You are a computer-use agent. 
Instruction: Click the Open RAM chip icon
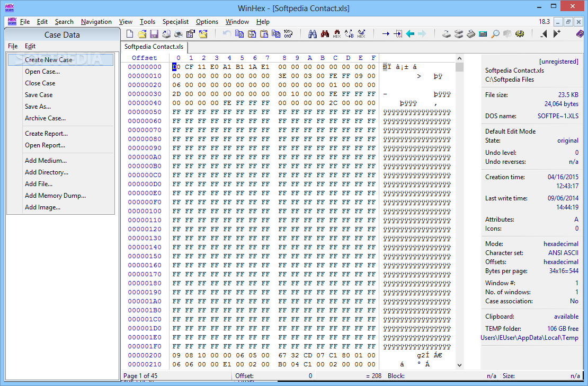pos(470,34)
